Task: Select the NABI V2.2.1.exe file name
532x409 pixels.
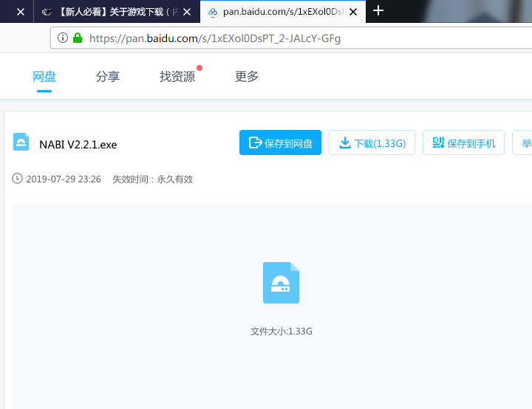Action: coord(78,145)
